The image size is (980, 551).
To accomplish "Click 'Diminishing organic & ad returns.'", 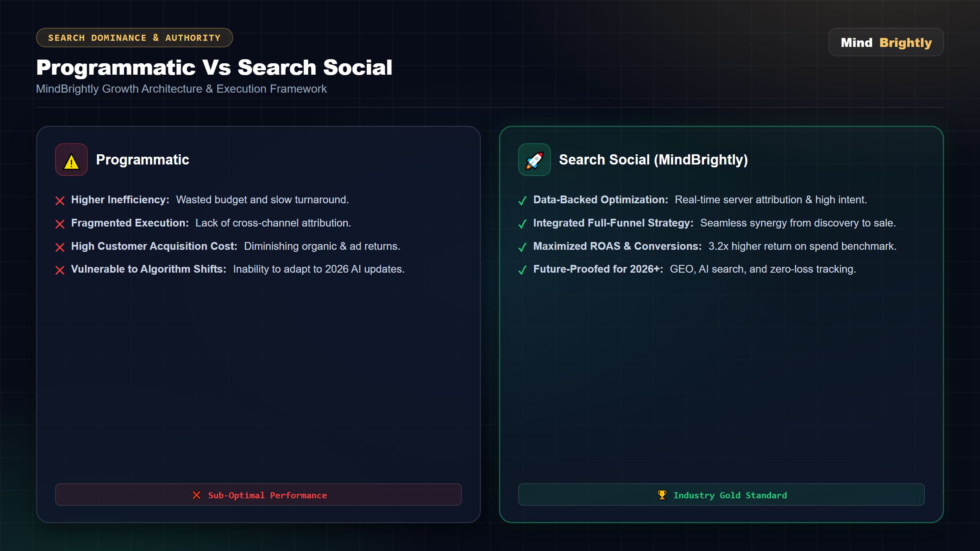I will point(322,246).
